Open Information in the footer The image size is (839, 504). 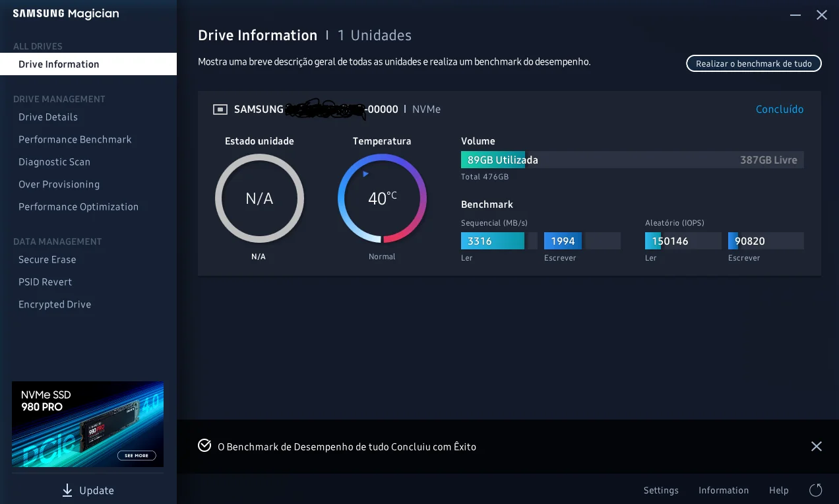click(x=724, y=490)
